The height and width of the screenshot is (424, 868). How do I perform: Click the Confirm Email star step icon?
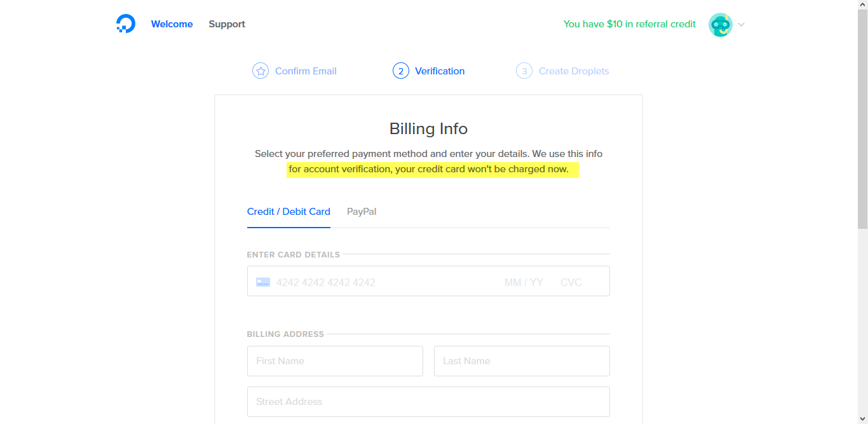click(261, 71)
